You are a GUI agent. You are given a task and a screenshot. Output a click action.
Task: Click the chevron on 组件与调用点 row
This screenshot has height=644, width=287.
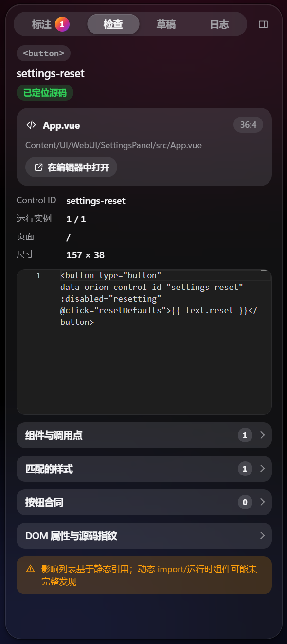click(x=263, y=435)
